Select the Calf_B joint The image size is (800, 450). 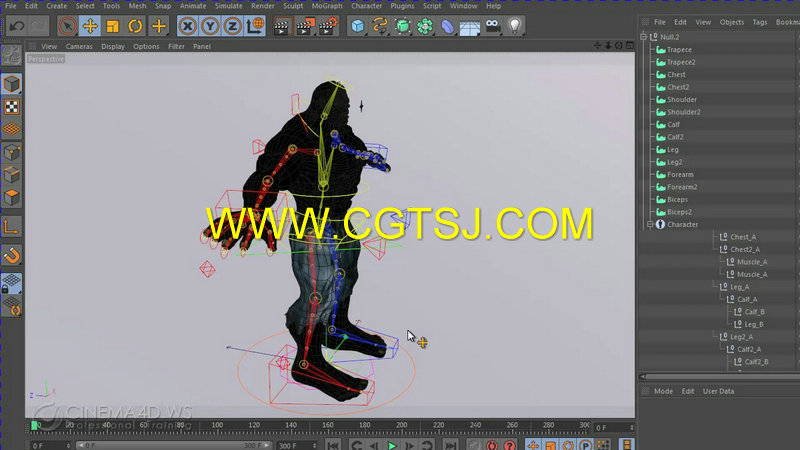pos(754,312)
